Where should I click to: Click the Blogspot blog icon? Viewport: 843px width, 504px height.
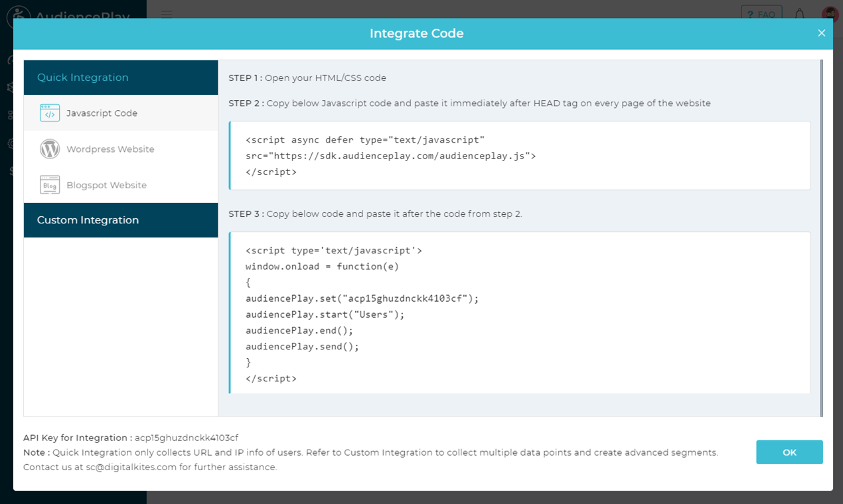click(50, 185)
